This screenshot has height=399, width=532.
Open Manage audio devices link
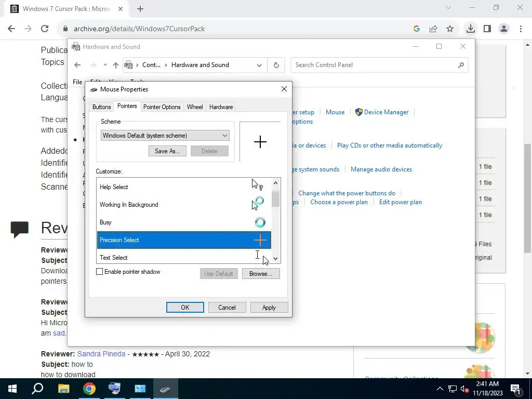pos(381,169)
